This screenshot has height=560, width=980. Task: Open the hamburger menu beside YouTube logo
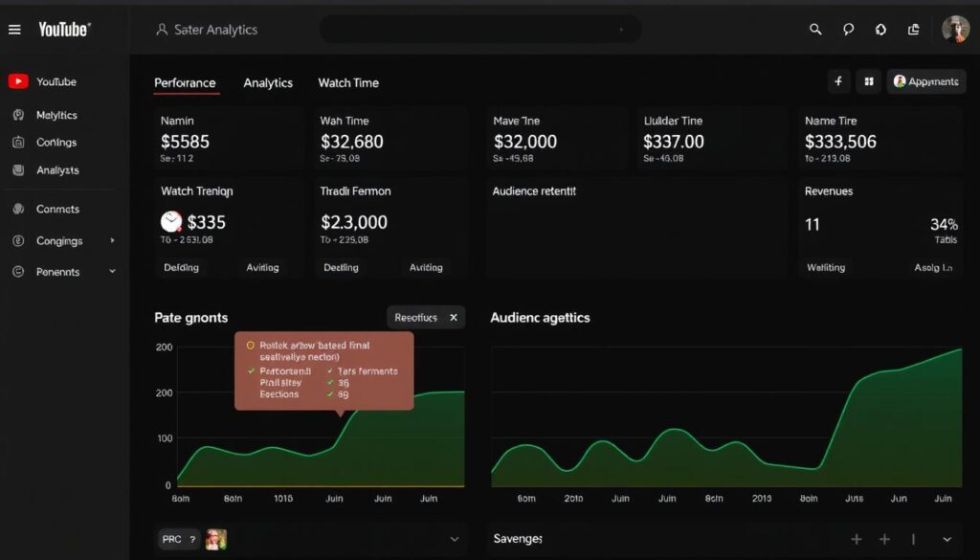pos(14,30)
